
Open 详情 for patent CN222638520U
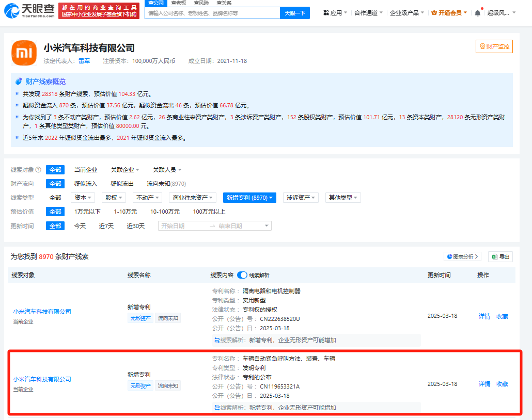484,316
